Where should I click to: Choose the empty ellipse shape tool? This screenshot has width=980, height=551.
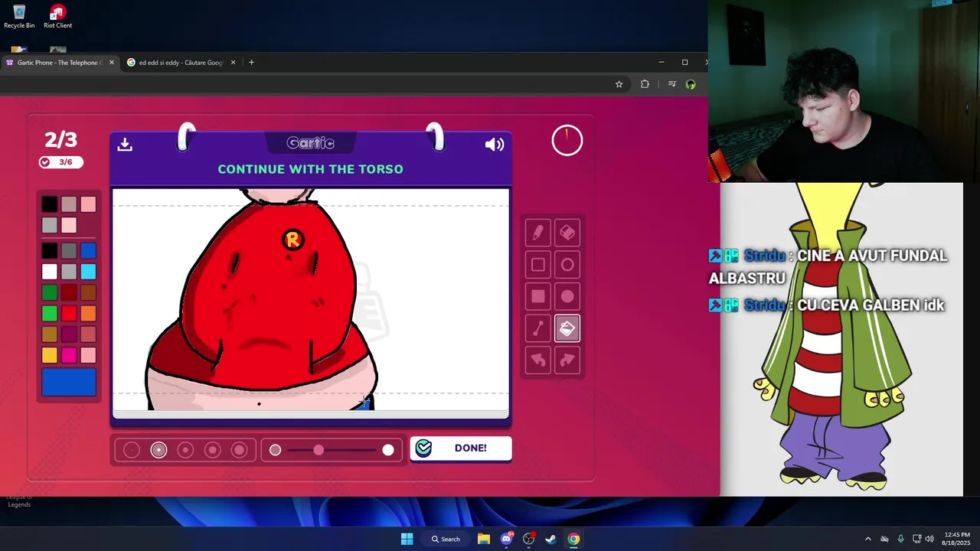(567, 265)
